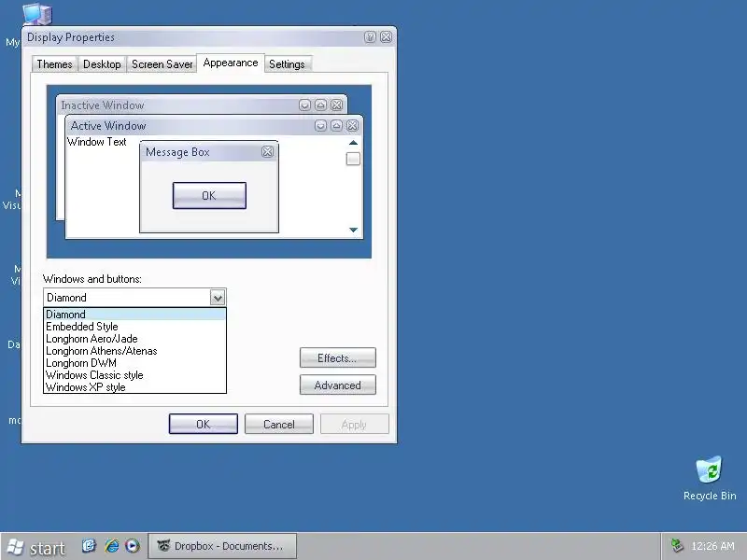Viewport: 747px width, 560px height.
Task: Click the Active Window preview minimize icon
Action: (320, 125)
